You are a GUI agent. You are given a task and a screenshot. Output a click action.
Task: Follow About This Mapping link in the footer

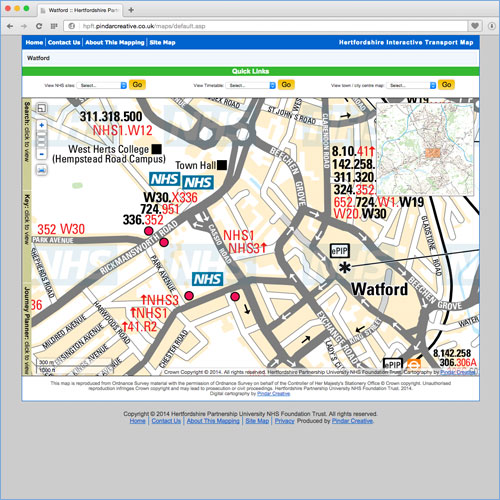click(x=213, y=421)
